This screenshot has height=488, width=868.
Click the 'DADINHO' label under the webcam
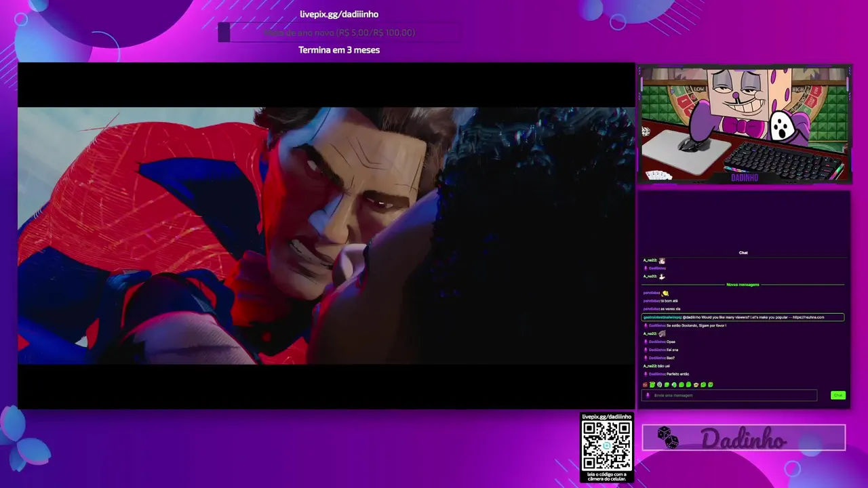[x=744, y=178]
